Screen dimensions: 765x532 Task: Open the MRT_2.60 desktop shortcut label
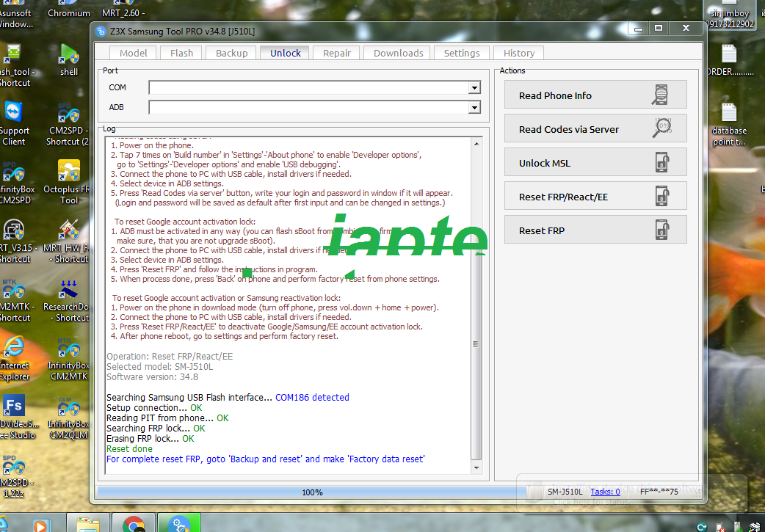pos(123,13)
